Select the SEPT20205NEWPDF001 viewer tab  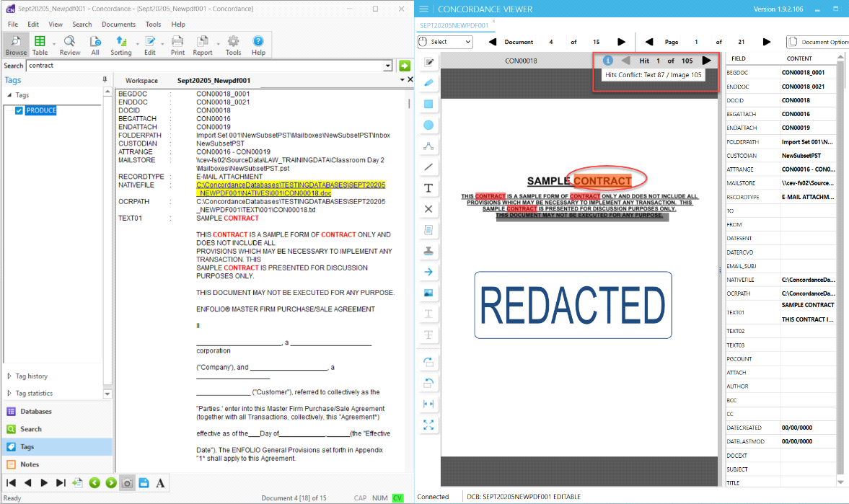[x=454, y=25]
